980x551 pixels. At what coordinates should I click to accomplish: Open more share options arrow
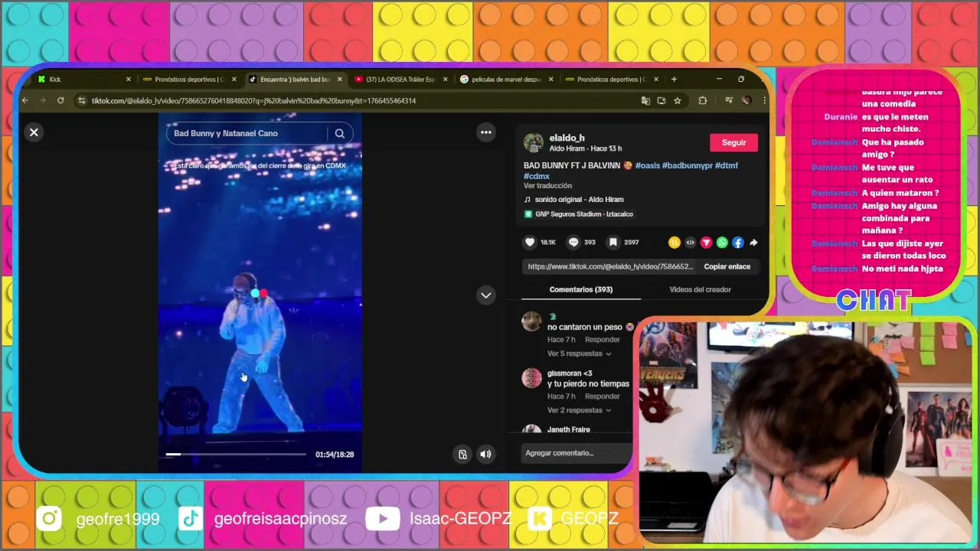tap(753, 243)
